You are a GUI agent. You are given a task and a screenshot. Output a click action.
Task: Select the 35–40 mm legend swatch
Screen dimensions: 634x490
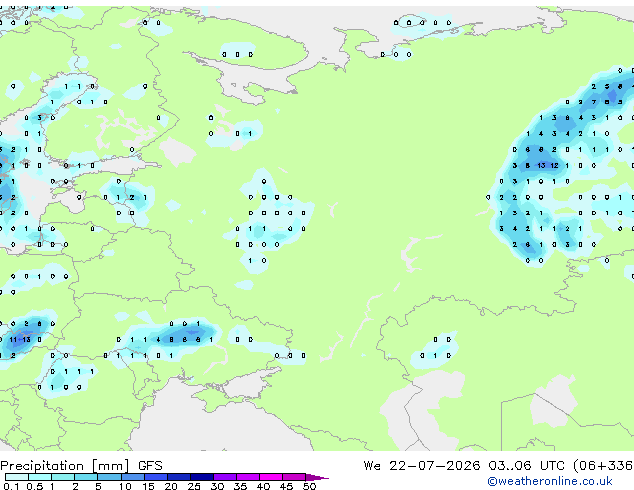248,477
